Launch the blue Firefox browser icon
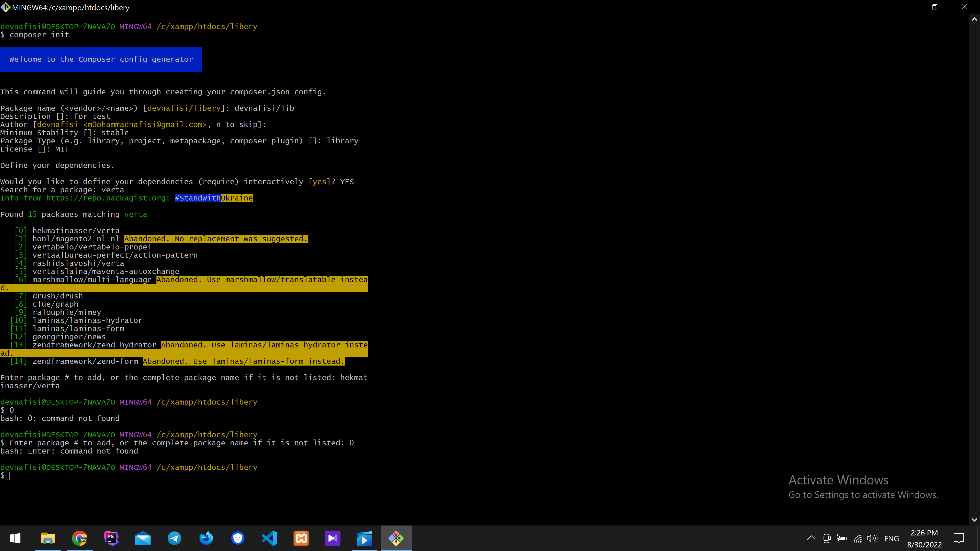 tap(206, 538)
